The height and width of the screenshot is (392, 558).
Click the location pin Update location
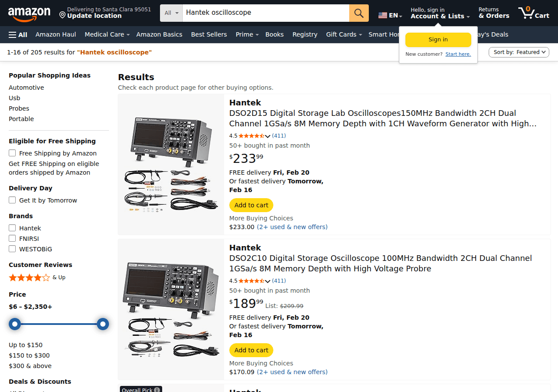pyautogui.click(x=62, y=15)
